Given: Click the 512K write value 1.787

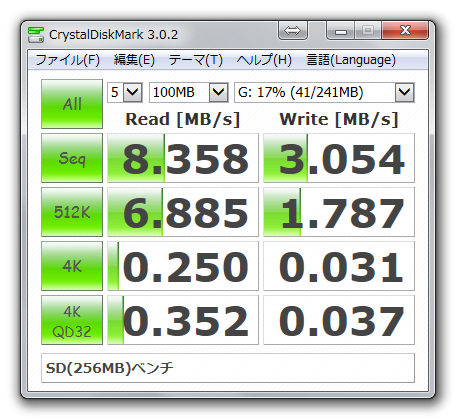Looking at the screenshot, I should pyautogui.click(x=339, y=212).
